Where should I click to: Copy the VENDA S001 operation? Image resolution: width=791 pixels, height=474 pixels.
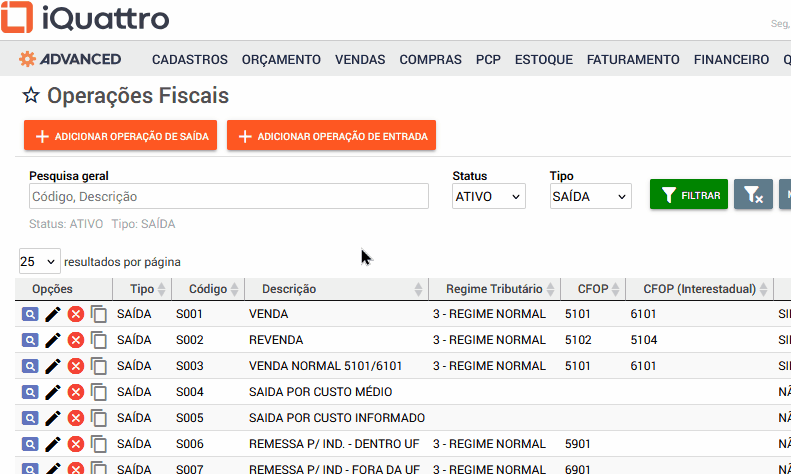click(x=99, y=314)
